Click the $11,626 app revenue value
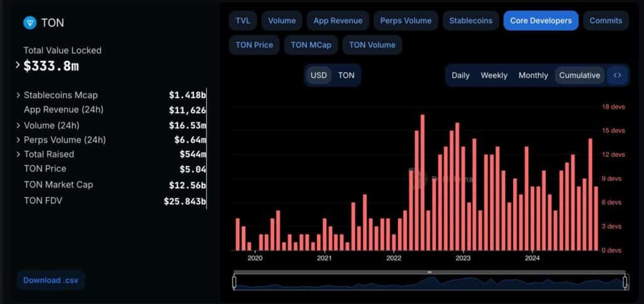Image resolution: width=644 pixels, height=304 pixels. coord(187,110)
